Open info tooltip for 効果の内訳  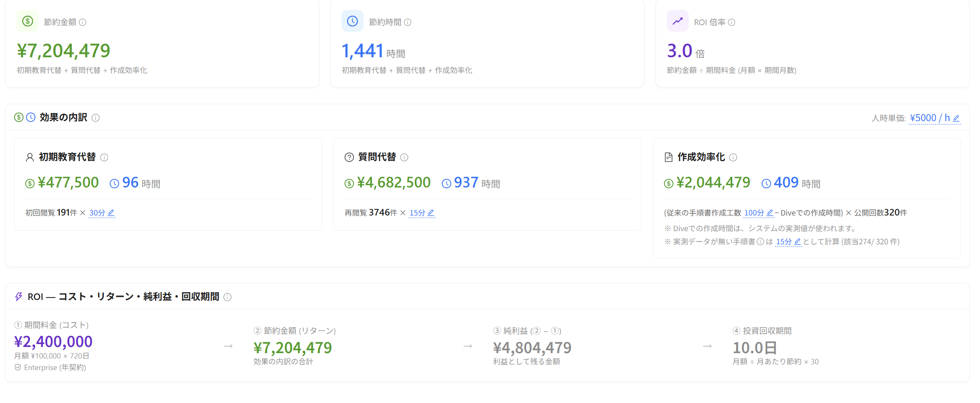pos(96,118)
